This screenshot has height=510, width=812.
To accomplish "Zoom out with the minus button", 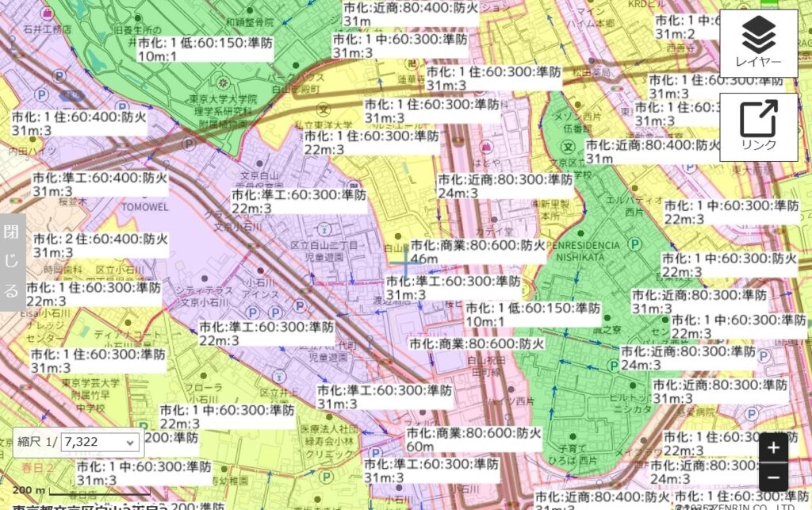I will (x=773, y=477).
